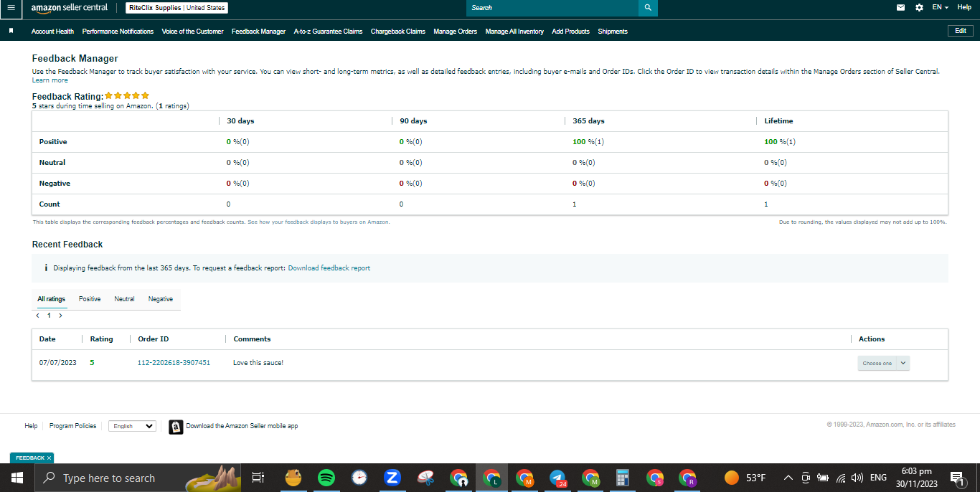Click the ENG input language indicator
Viewport: 980px width, 492px height.
(878, 478)
